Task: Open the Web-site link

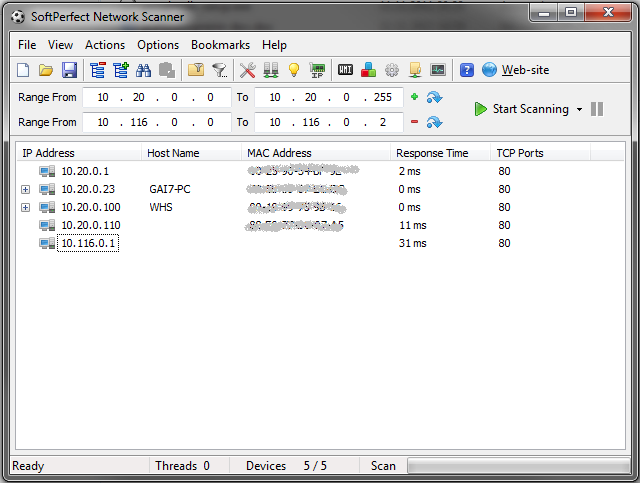Action: pyautogui.click(x=526, y=70)
